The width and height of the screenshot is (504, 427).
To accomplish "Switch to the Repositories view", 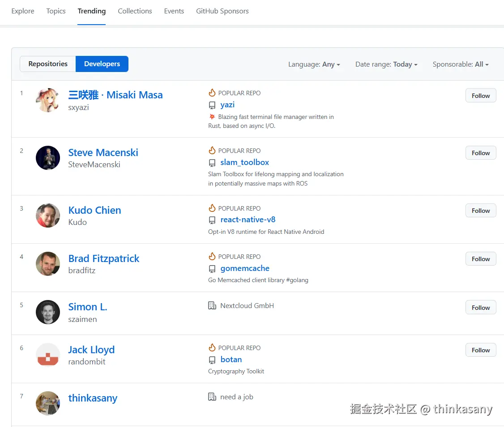I will coord(47,64).
